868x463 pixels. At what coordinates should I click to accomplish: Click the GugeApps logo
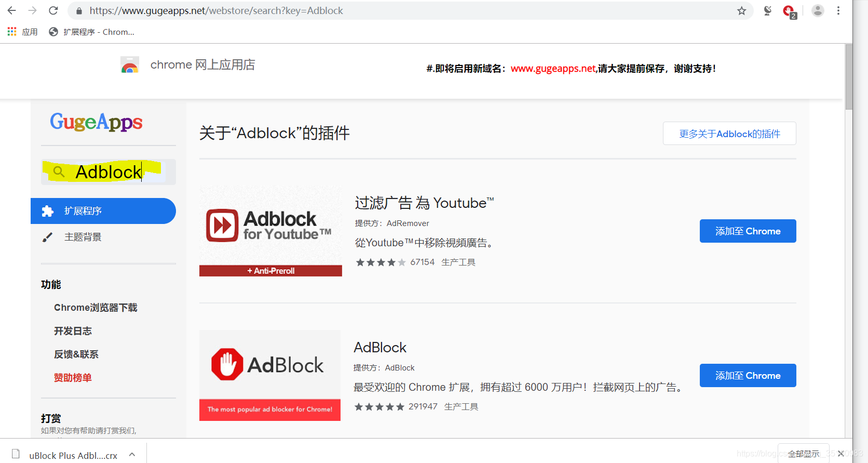click(x=96, y=122)
